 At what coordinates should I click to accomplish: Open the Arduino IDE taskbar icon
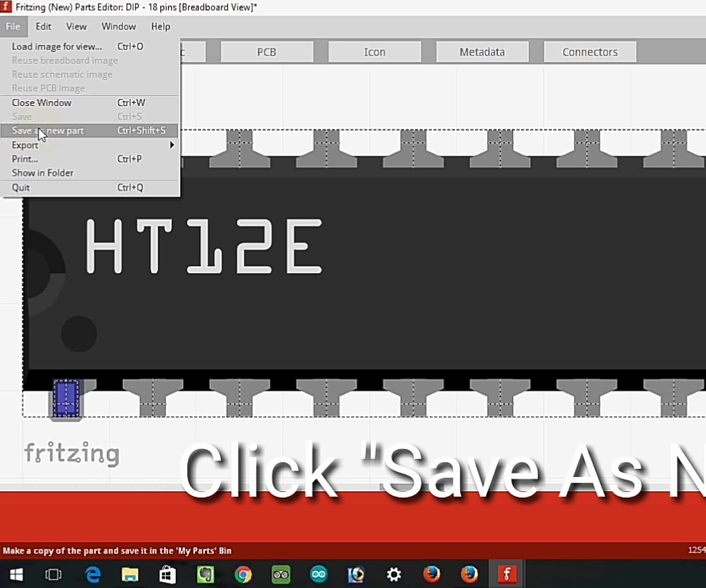click(x=319, y=574)
